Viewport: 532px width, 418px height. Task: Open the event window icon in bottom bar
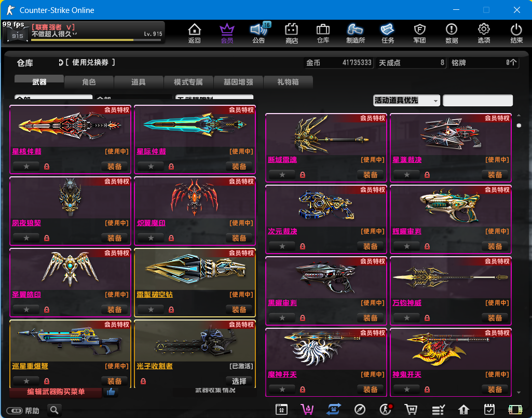[281, 410]
